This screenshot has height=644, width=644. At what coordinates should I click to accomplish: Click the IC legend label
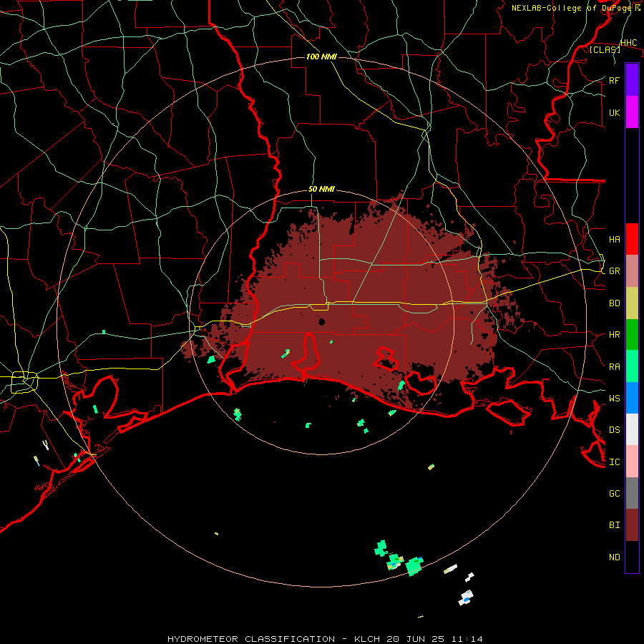tap(615, 462)
